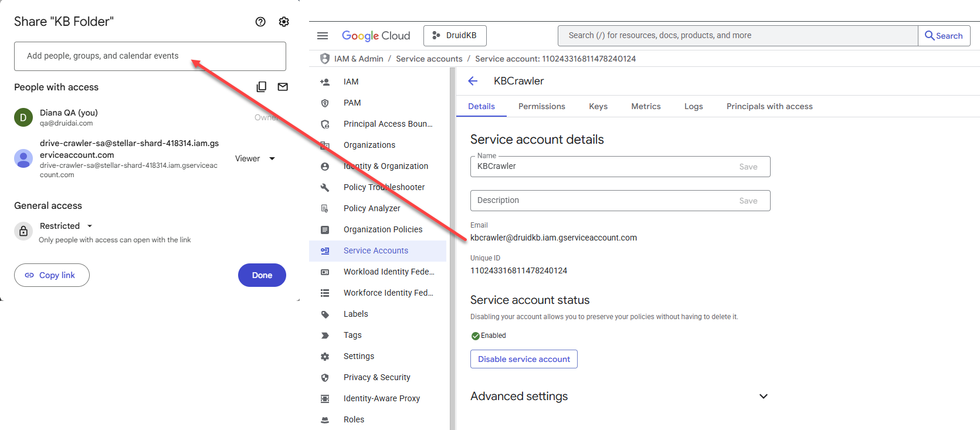
Task: Click kbcrawler@druidkb.iam.gserviceaccount.com email text
Action: [x=554, y=238]
